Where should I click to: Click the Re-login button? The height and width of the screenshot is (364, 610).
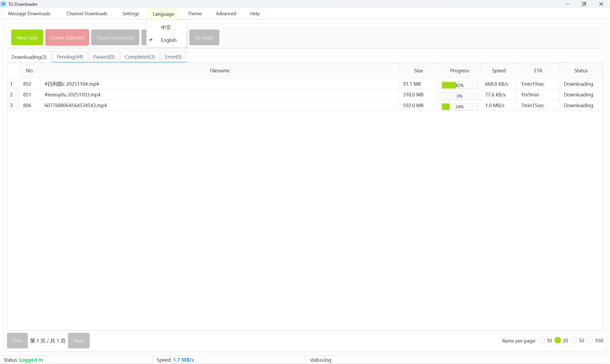pos(204,38)
